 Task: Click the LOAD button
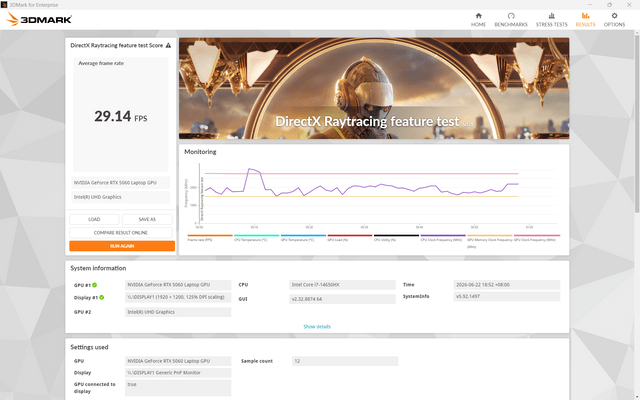point(94,219)
